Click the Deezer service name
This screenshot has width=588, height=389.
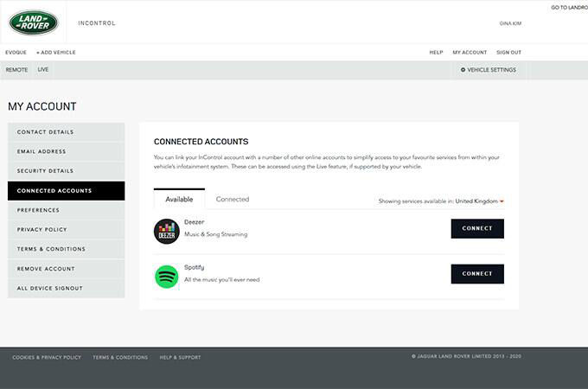(195, 222)
